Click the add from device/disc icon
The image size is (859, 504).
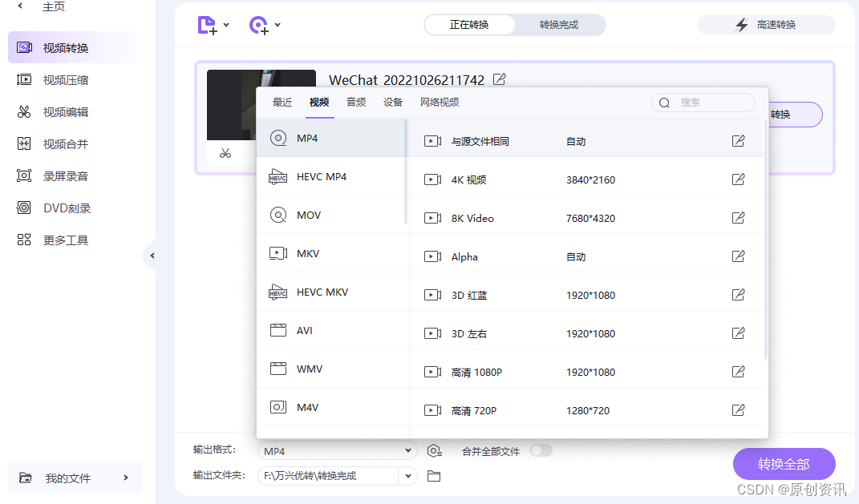[x=258, y=25]
